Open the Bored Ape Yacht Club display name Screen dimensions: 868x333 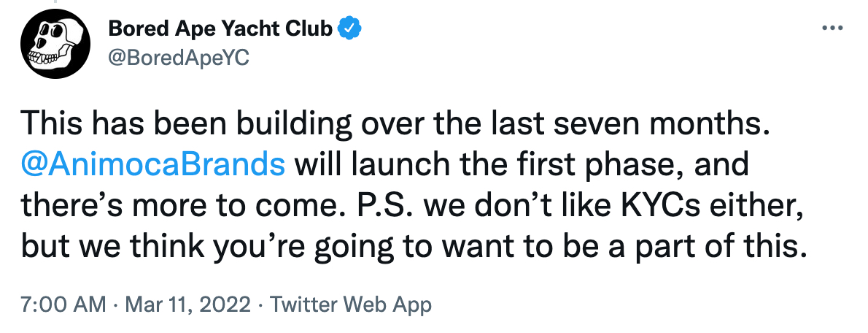[x=221, y=28]
